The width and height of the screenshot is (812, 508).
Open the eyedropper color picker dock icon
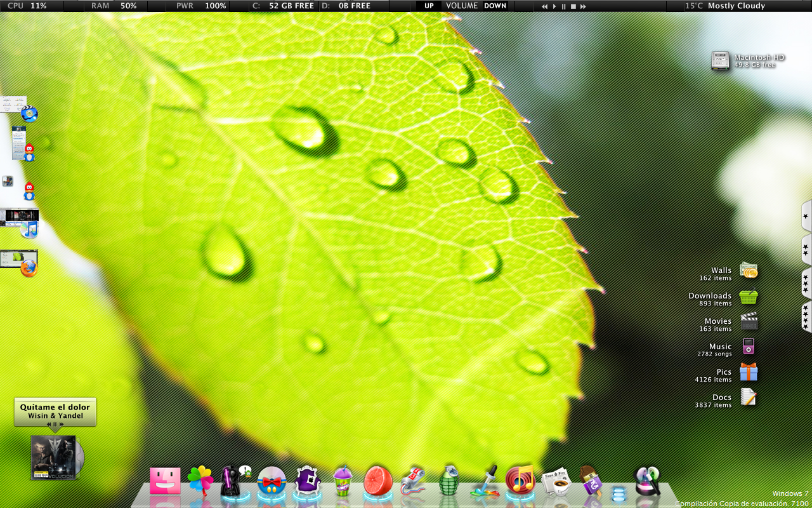click(x=485, y=481)
